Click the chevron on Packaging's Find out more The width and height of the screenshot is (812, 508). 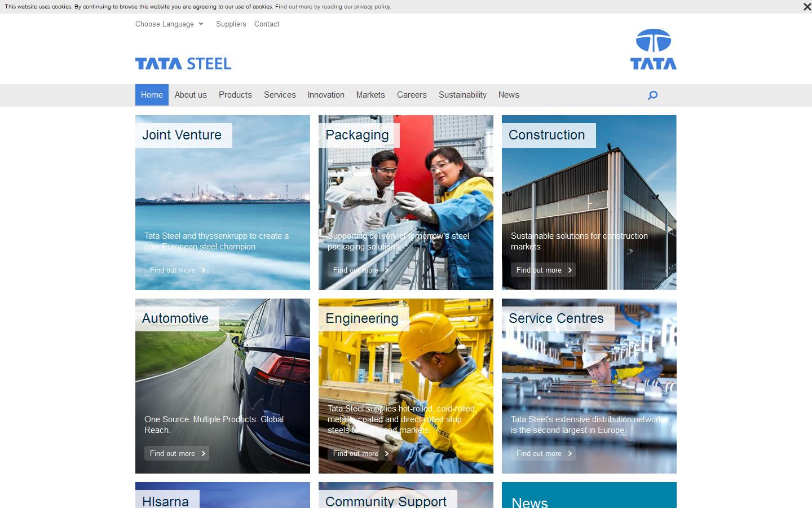(387, 270)
